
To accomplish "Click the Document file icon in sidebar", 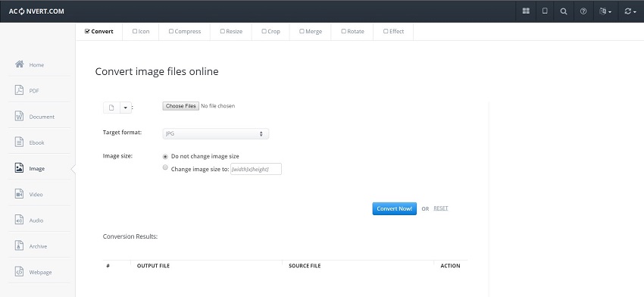I will click(19, 116).
